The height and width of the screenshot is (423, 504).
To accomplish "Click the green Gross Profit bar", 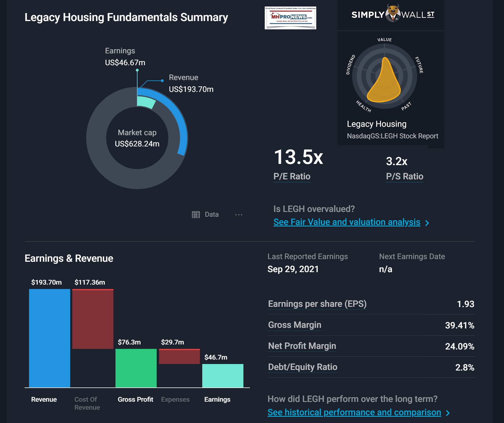I will (136, 368).
